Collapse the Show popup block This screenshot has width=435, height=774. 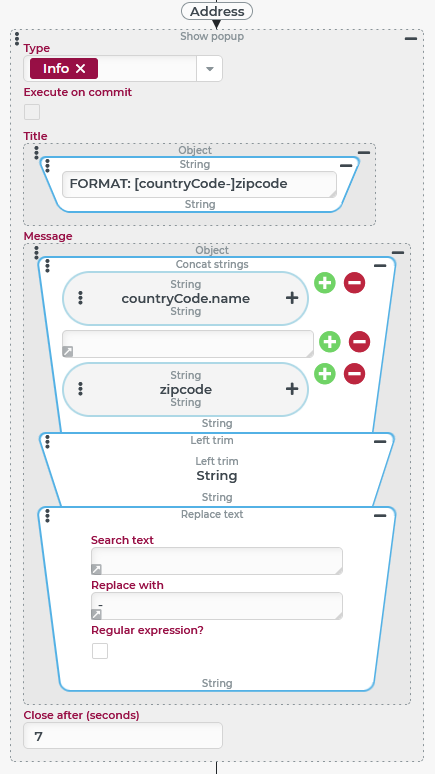[x=411, y=38]
